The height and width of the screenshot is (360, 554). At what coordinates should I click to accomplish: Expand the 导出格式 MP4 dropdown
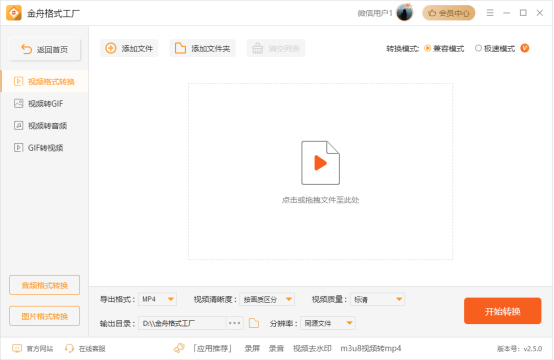[x=157, y=299]
